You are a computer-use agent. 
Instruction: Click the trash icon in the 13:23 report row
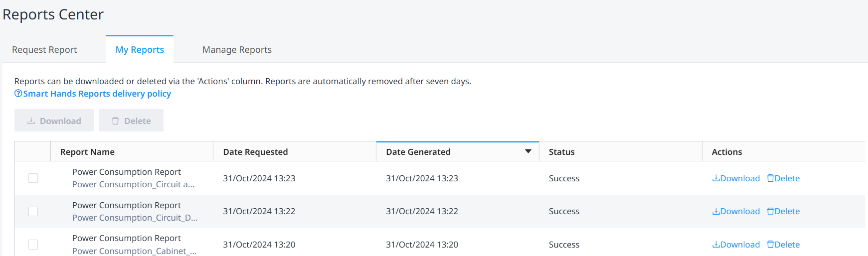[x=770, y=178]
